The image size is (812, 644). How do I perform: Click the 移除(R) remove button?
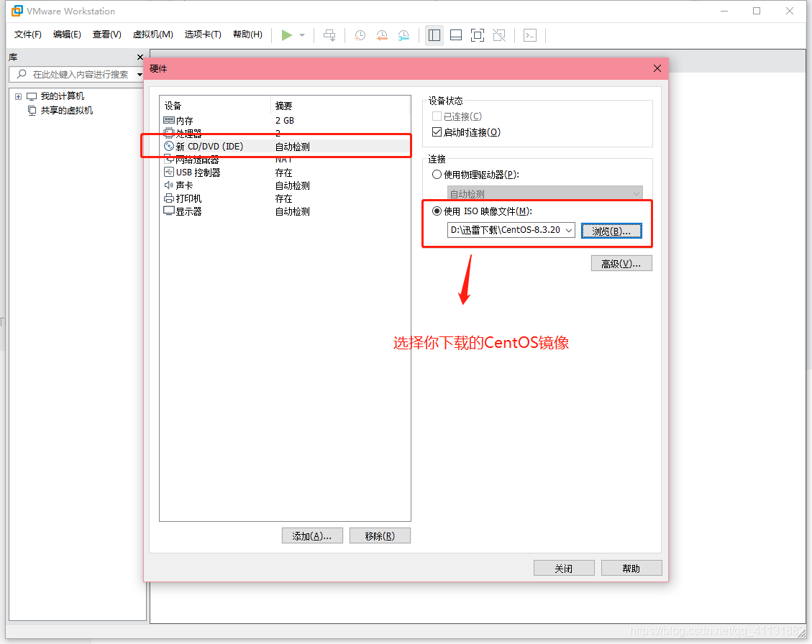[x=380, y=535]
